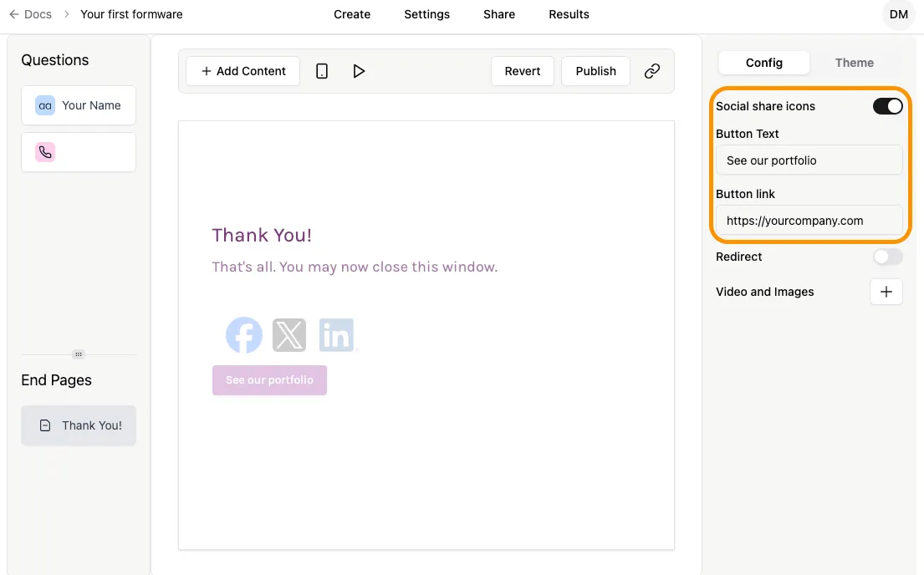This screenshot has width=924, height=575.
Task: Click the LinkedIn share icon
Action: coord(337,334)
